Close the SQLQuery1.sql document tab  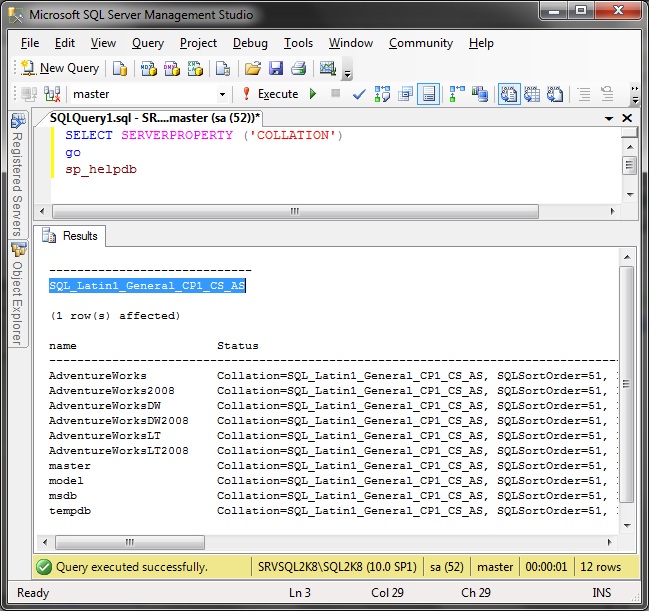[x=625, y=118]
